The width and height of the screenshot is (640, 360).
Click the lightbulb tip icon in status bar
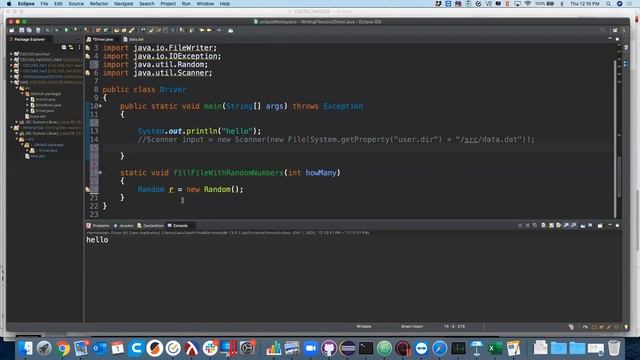click(626, 327)
